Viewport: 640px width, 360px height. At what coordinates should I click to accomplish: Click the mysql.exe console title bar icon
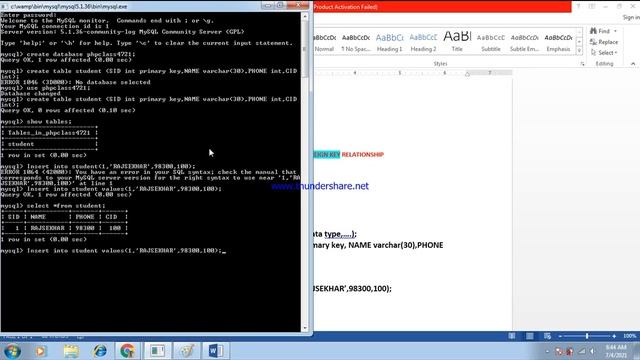pyautogui.click(x=4, y=7)
